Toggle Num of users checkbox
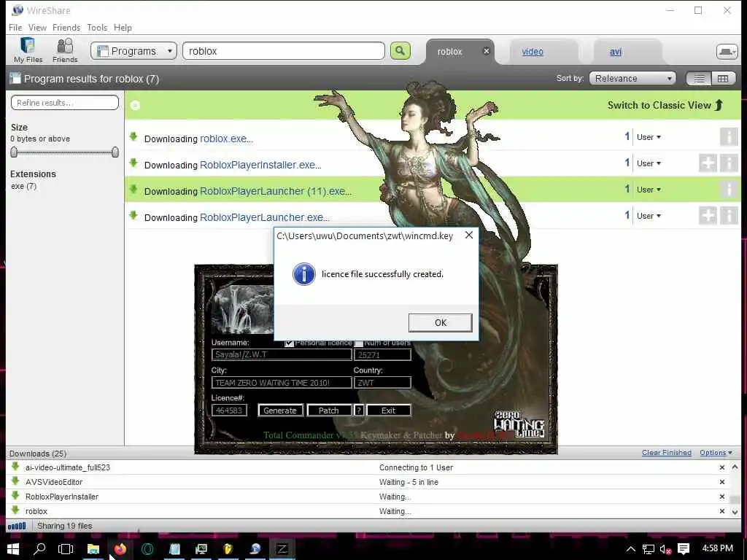 359,343
